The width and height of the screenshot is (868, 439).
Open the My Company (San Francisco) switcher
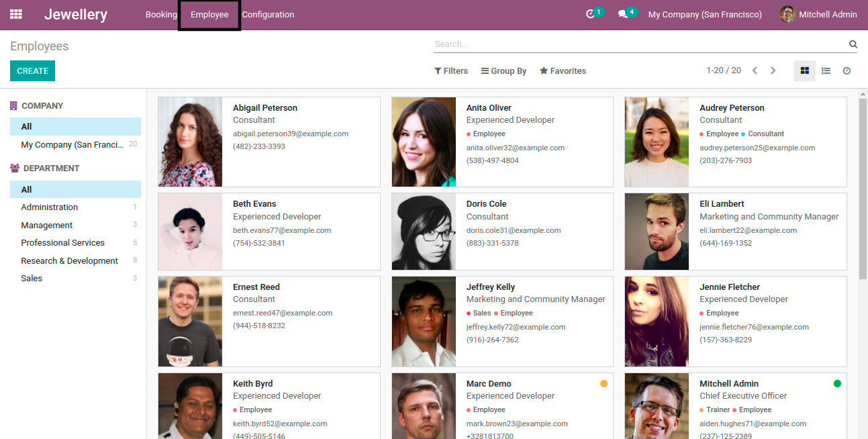click(705, 14)
